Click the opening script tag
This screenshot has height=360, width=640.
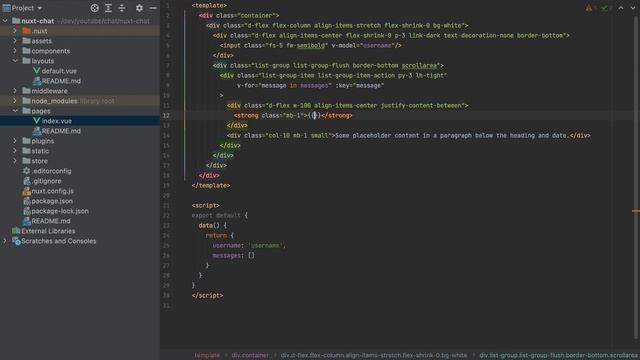click(x=206, y=205)
